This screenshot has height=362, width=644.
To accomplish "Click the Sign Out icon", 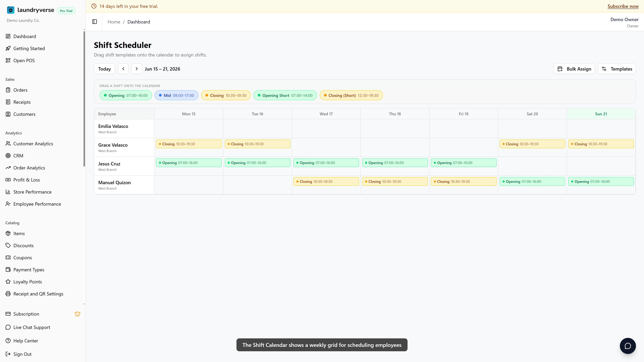I will click(8, 354).
